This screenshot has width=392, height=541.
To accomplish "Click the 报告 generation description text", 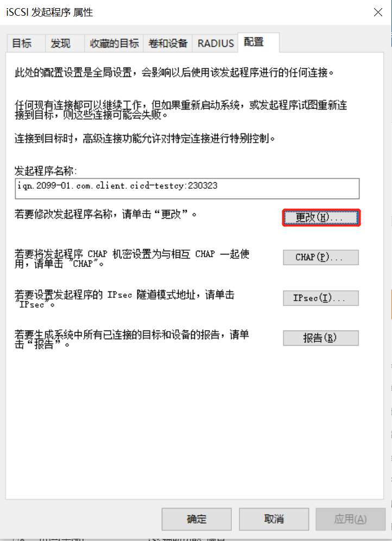I will [132, 340].
